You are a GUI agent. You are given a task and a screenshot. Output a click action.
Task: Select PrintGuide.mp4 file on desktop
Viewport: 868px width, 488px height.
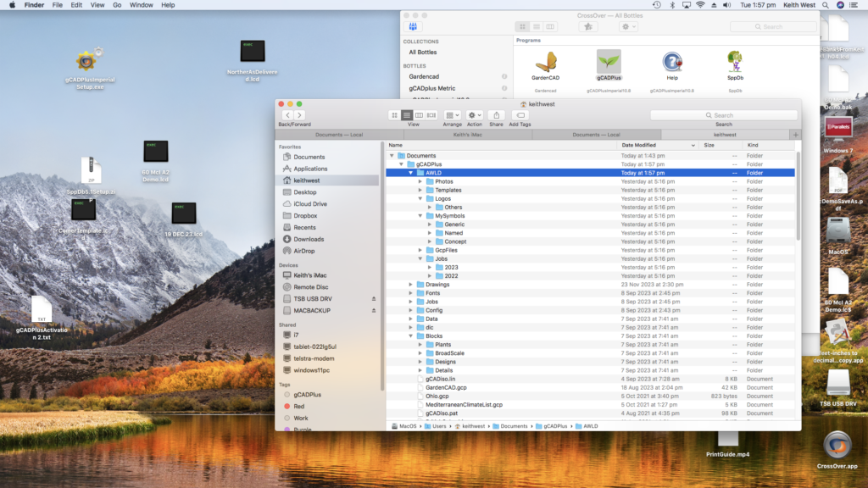tap(727, 445)
